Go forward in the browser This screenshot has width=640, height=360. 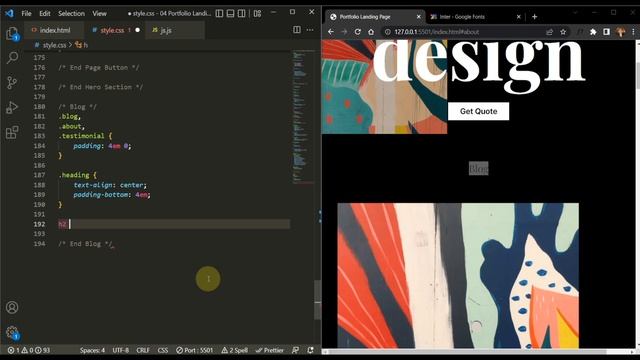(344, 32)
